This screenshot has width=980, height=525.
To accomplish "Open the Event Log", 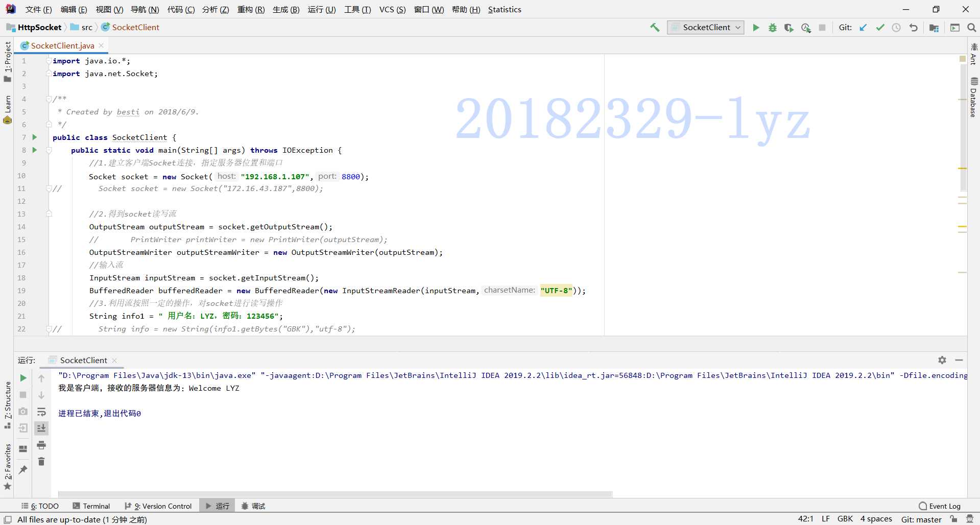I will tap(940, 506).
